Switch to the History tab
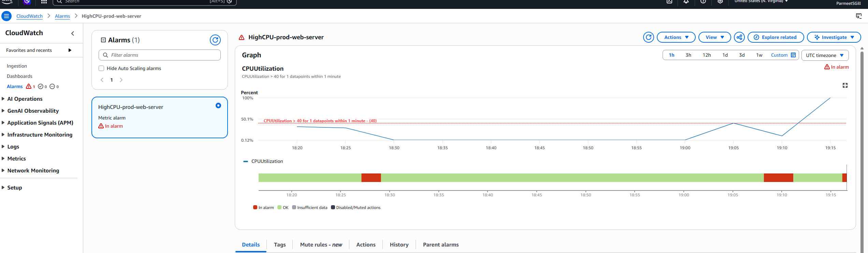 click(399, 245)
